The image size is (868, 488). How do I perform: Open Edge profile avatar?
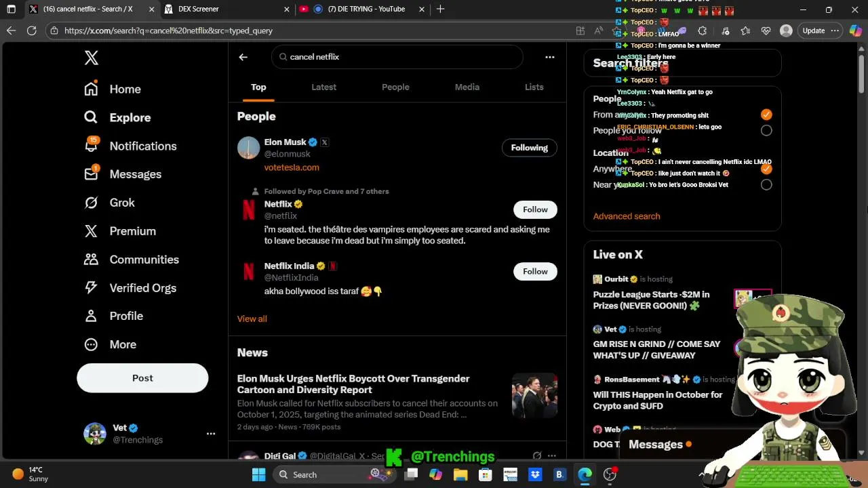coord(786,30)
